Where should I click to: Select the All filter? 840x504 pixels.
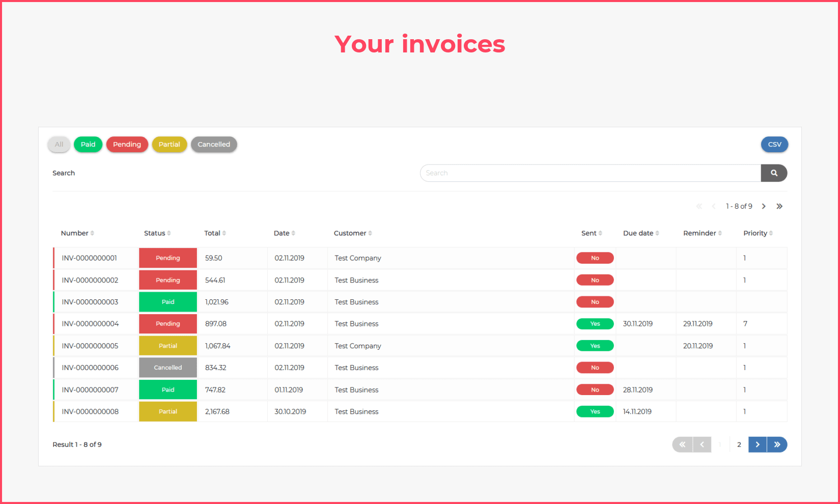click(59, 145)
